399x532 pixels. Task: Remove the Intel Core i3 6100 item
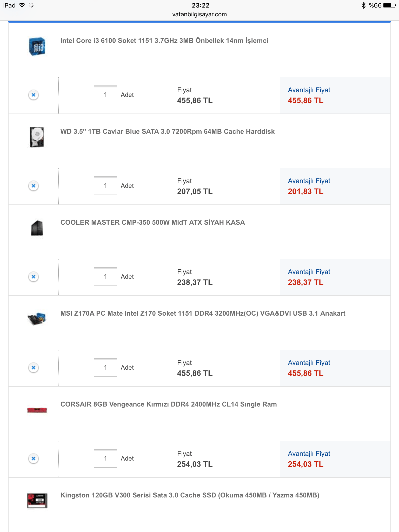point(34,95)
